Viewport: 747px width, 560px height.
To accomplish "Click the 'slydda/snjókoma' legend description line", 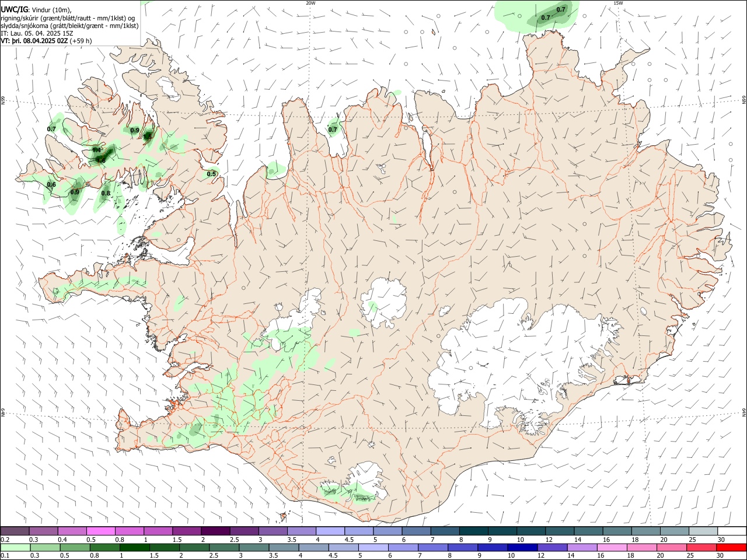I will click(69, 26).
